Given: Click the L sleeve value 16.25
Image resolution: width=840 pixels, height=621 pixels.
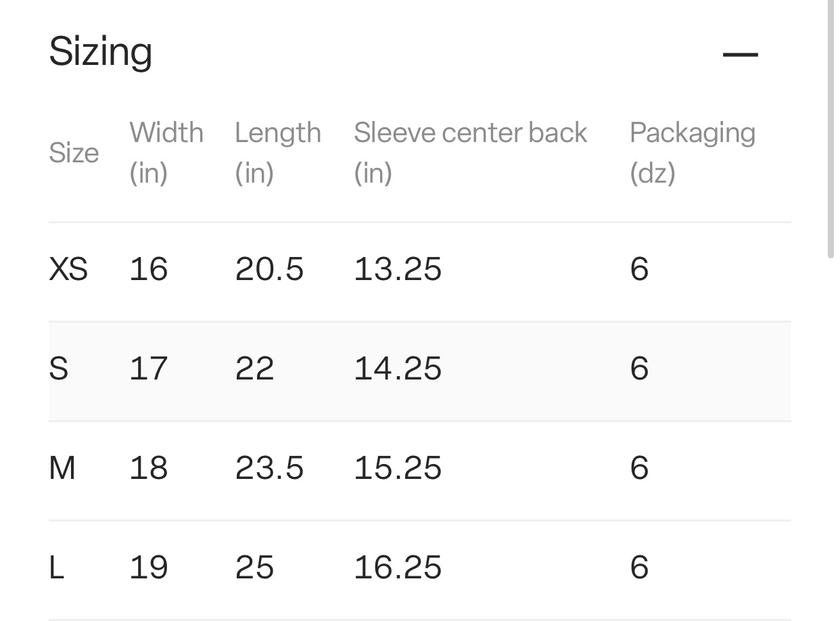Looking at the screenshot, I should tap(398, 568).
